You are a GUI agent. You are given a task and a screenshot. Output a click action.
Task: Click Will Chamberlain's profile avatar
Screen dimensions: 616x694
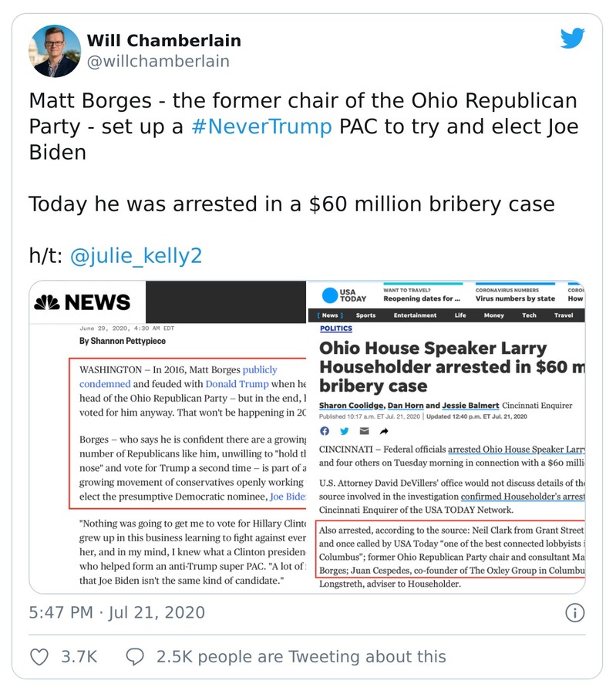pyautogui.click(x=55, y=51)
